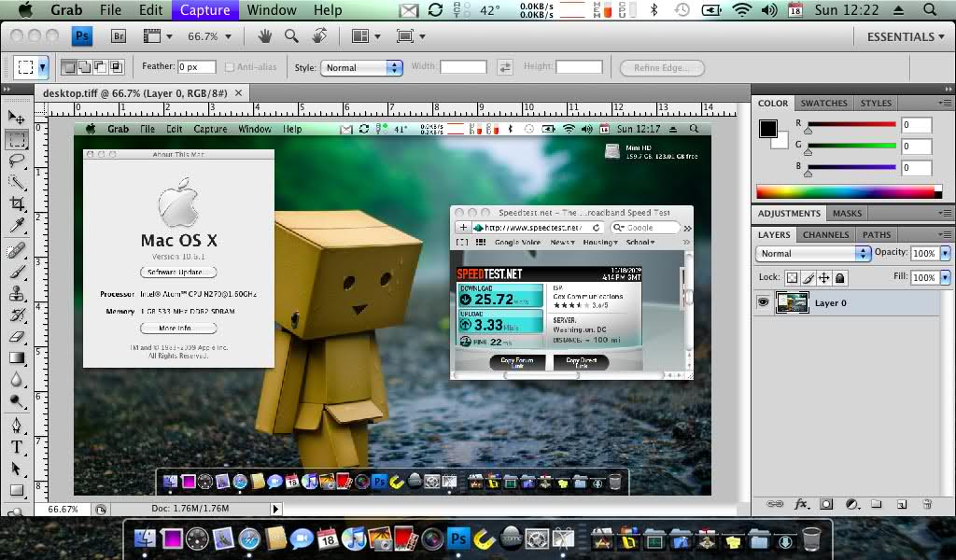Switch to the STYLES tab
956x560 pixels.
tap(876, 103)
